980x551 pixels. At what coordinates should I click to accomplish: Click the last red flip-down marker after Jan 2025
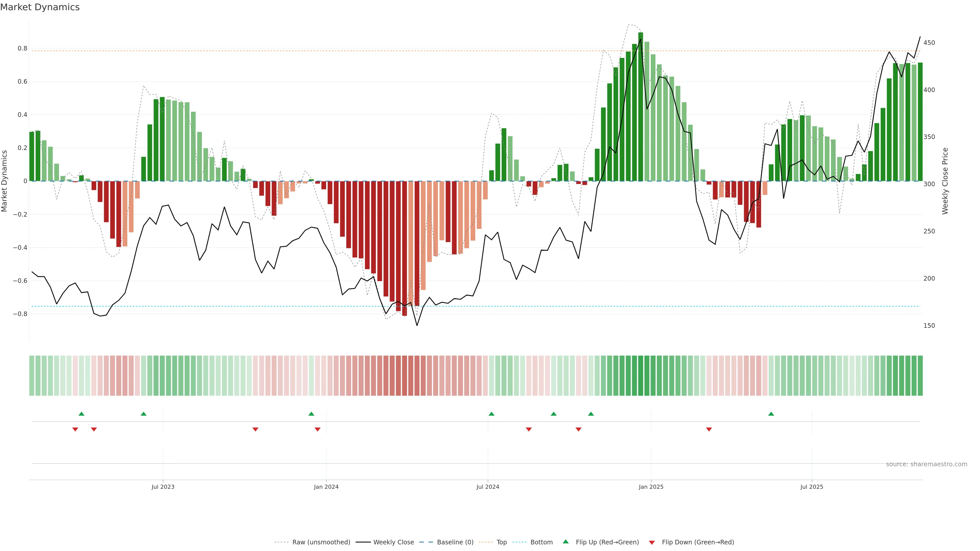[x=709, y=429]
